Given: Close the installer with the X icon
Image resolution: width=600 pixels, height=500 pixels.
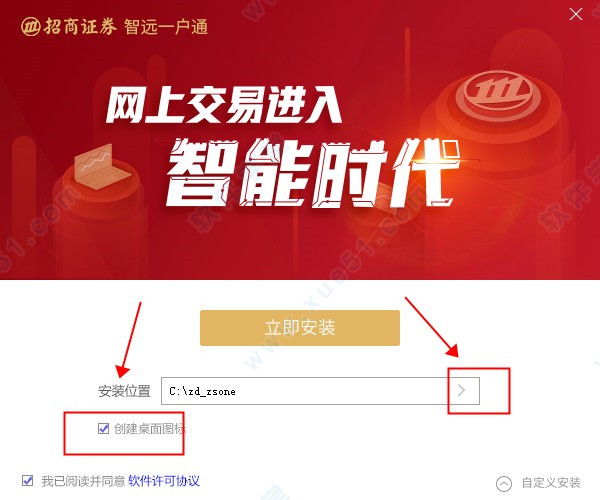Looking at the screenshot, I should 576,15.
